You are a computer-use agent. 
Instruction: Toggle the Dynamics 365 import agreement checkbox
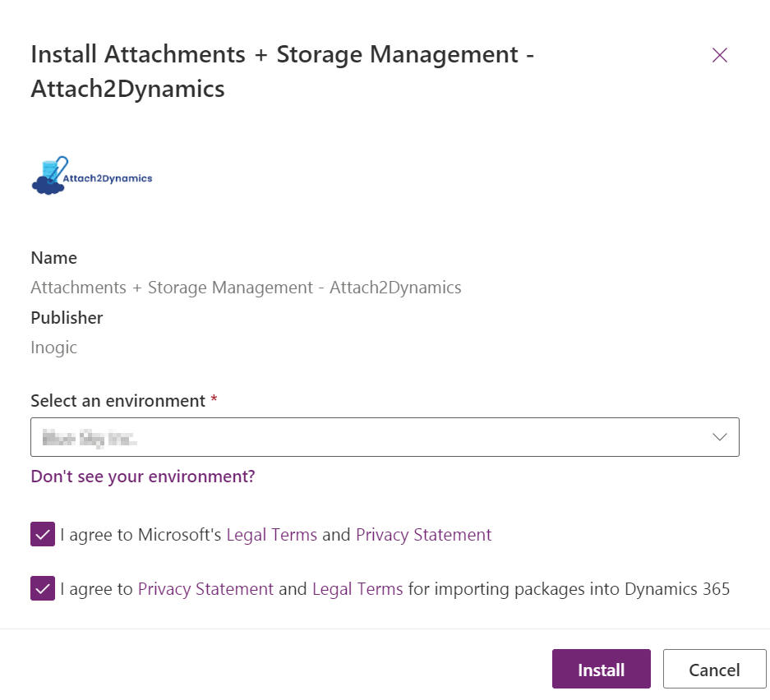coord(42,588)
